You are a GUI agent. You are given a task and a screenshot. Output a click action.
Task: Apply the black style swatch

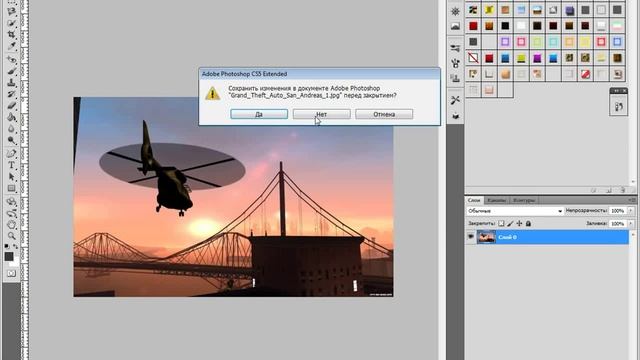tap(505, 26)
